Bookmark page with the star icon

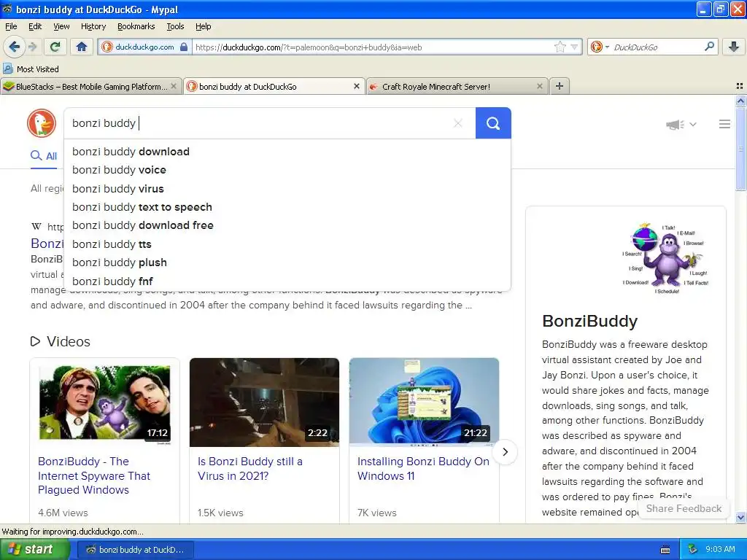[x=560, y=47]
